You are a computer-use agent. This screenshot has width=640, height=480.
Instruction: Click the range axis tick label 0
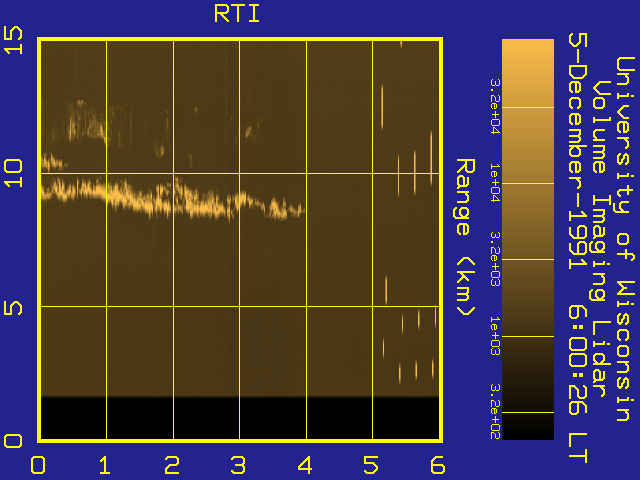13,441
